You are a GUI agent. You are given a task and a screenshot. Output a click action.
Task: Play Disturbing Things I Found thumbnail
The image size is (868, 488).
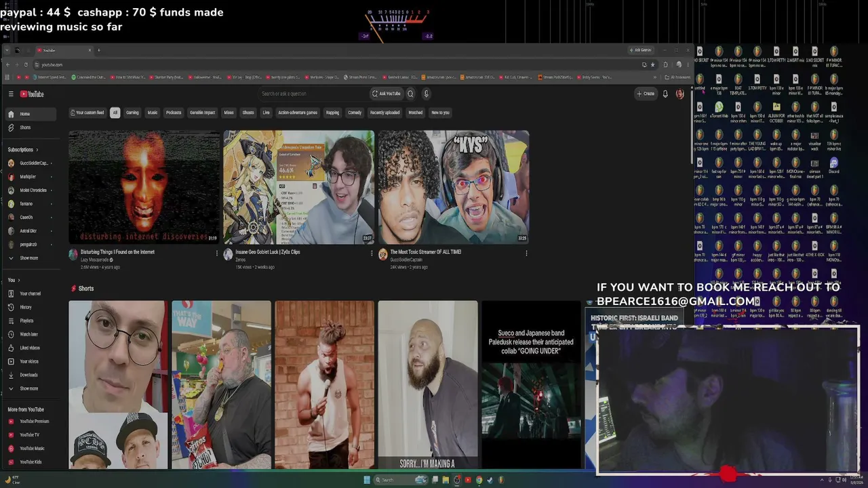144,187
